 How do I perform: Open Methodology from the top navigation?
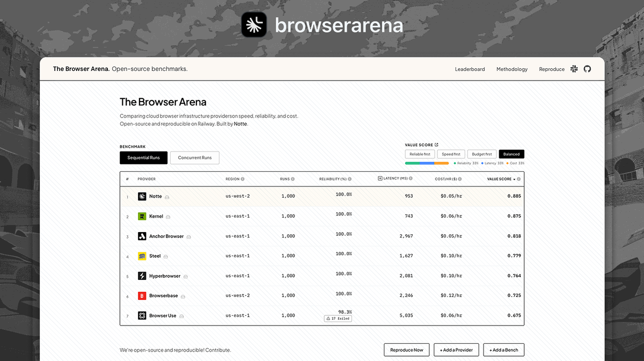tap(511, 69)
